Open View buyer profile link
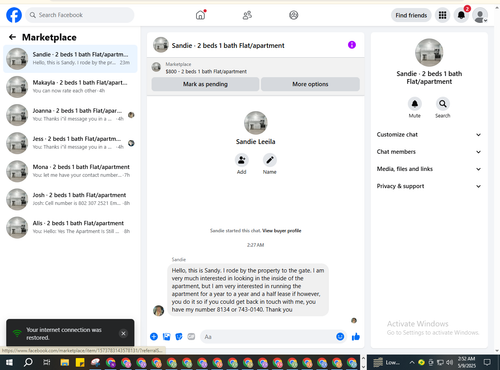This screenshot has width=500, height=370. pos(282,231)
